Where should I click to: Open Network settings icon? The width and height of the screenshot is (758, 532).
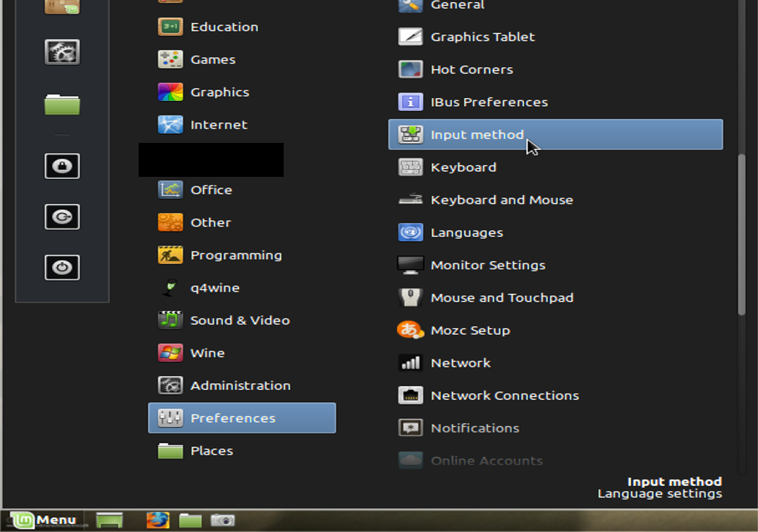411,363
